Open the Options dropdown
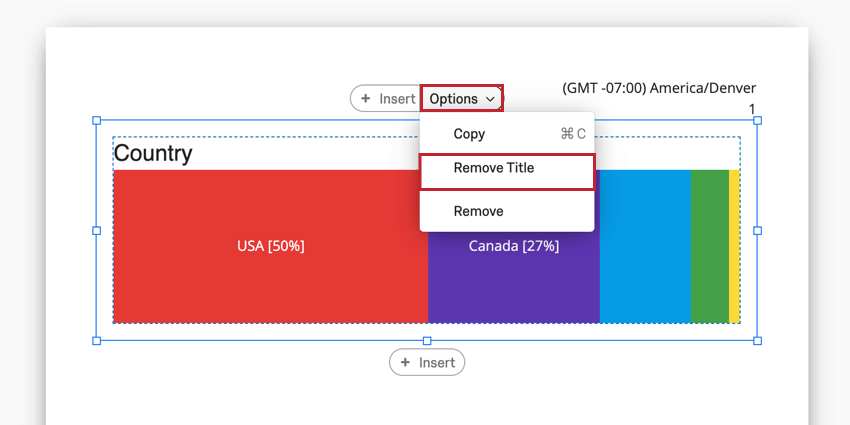 click(462, 99)
